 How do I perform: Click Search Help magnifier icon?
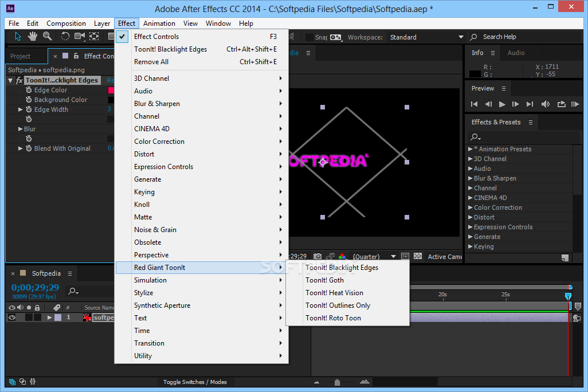(473, 37)
